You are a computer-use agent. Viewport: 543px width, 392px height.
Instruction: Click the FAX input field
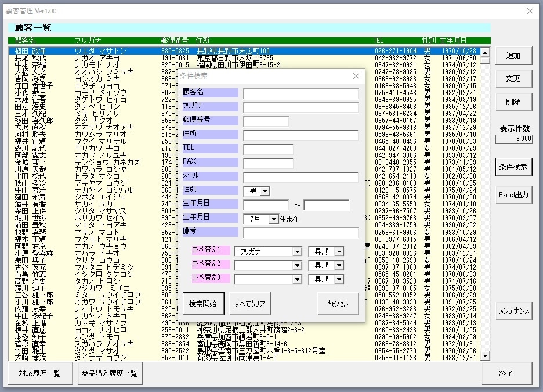coord(269,163)
